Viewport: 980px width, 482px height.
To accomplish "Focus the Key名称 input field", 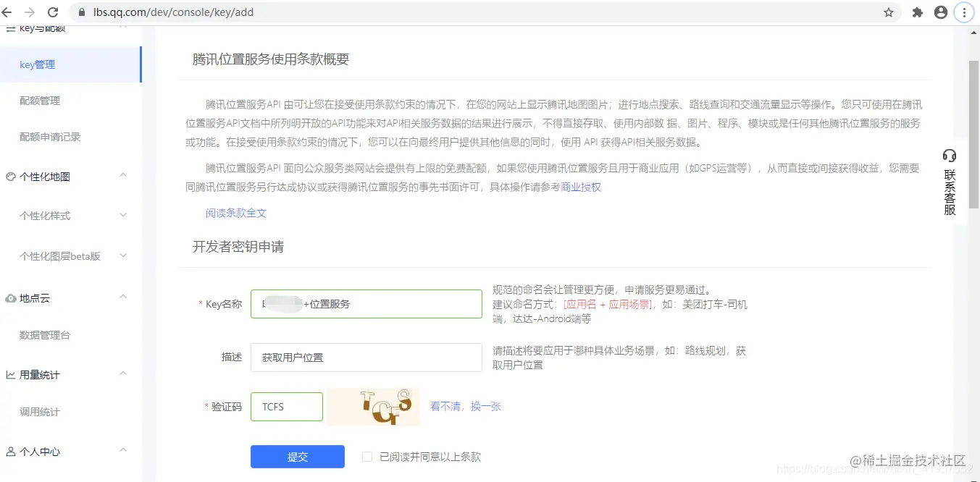I will (367, 304).
